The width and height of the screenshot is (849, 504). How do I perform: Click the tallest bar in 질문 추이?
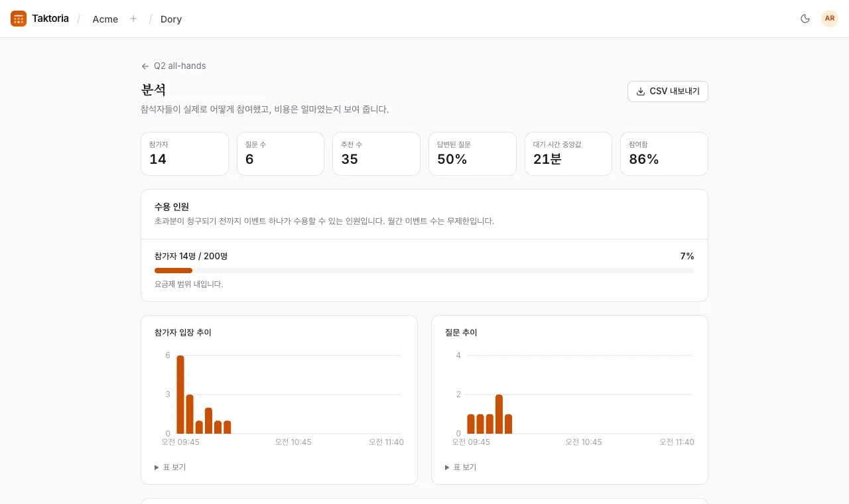[x=499, y=414]
